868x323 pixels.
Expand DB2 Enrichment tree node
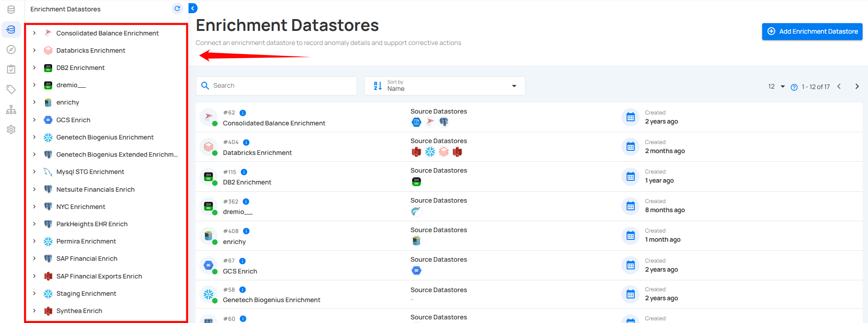click(34, 68)
